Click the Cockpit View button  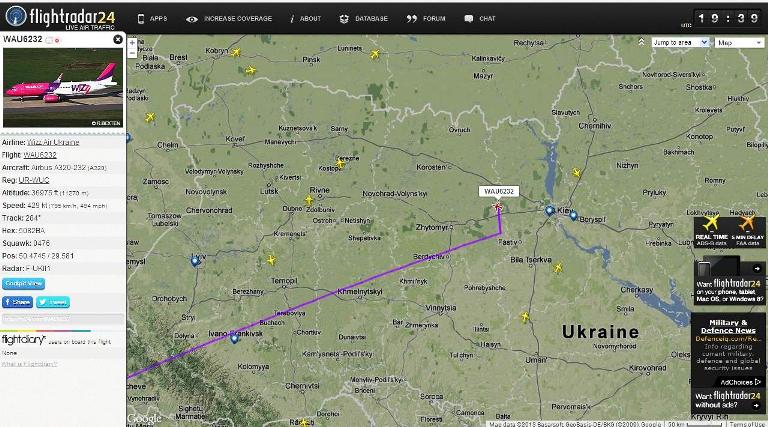[24, 284]
